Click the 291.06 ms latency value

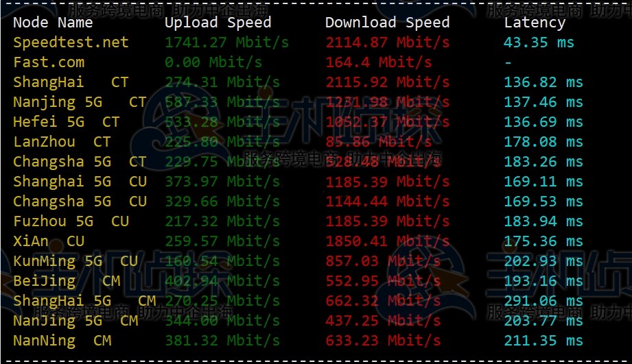pyautogui.click(x=543, y=301)
